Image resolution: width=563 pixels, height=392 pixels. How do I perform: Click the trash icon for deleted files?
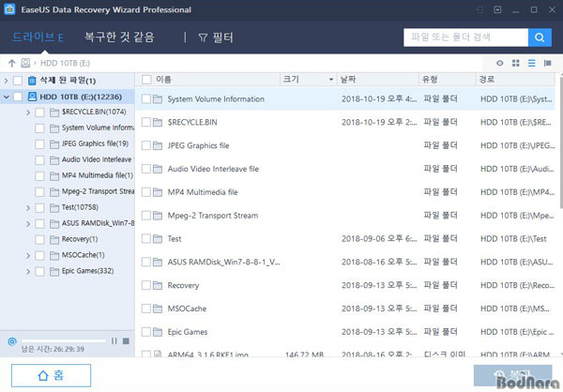(x=32, y=81)
